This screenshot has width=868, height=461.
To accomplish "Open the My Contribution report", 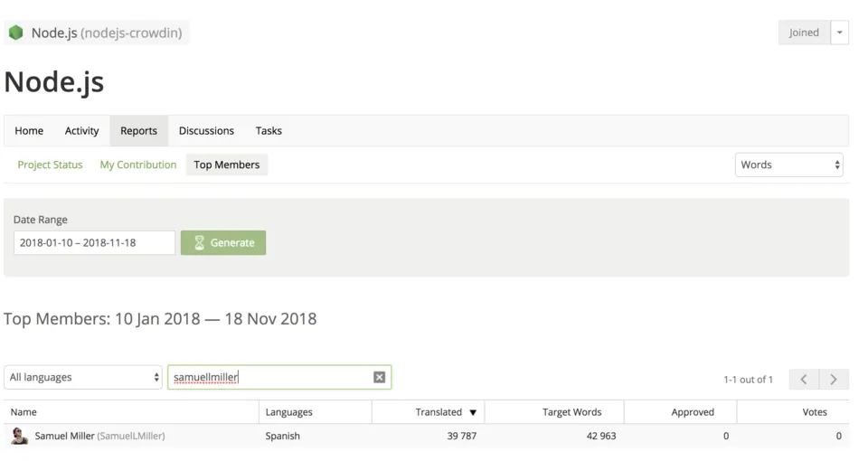I will point(138,165).
